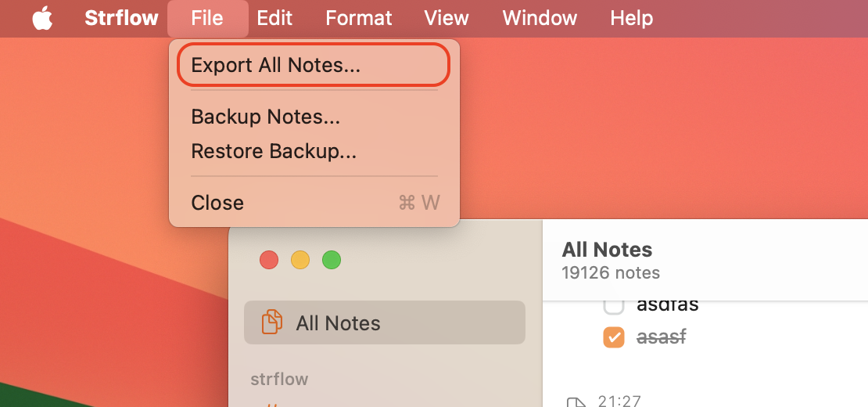Select All Notes in the sidebar

385,322
